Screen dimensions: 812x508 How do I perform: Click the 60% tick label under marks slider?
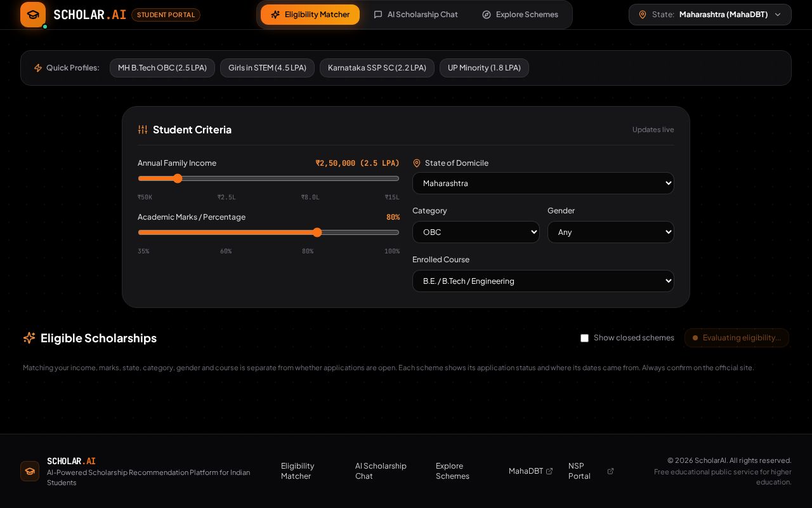point(226,251)
